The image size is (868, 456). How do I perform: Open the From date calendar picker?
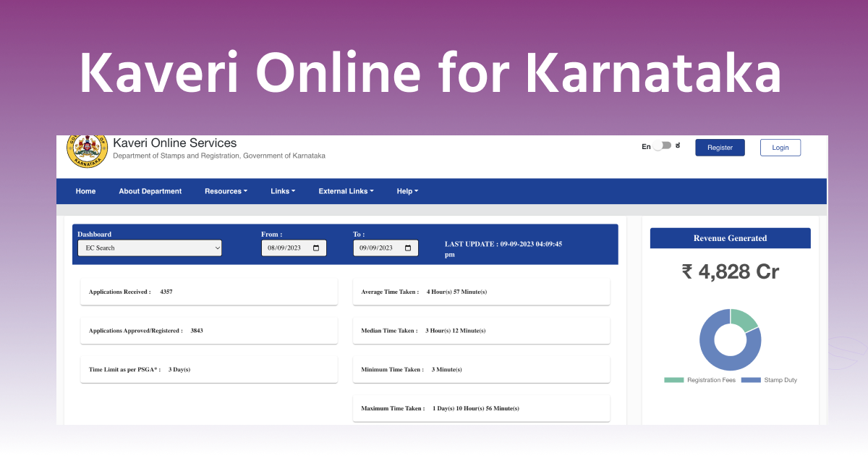(316, 248)
